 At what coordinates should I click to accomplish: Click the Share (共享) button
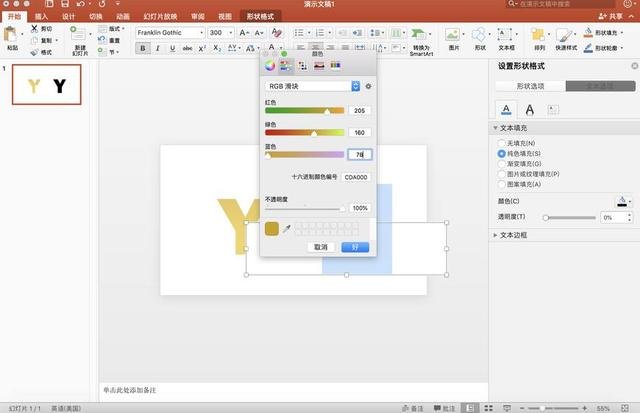(x=611, y=16)
